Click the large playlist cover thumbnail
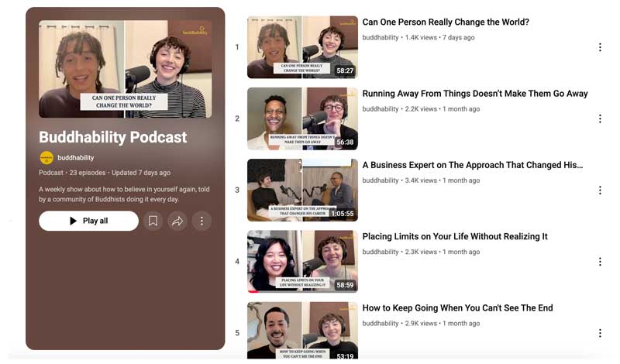This screenshot has height=364, width=620. click(x=126, y=69)
